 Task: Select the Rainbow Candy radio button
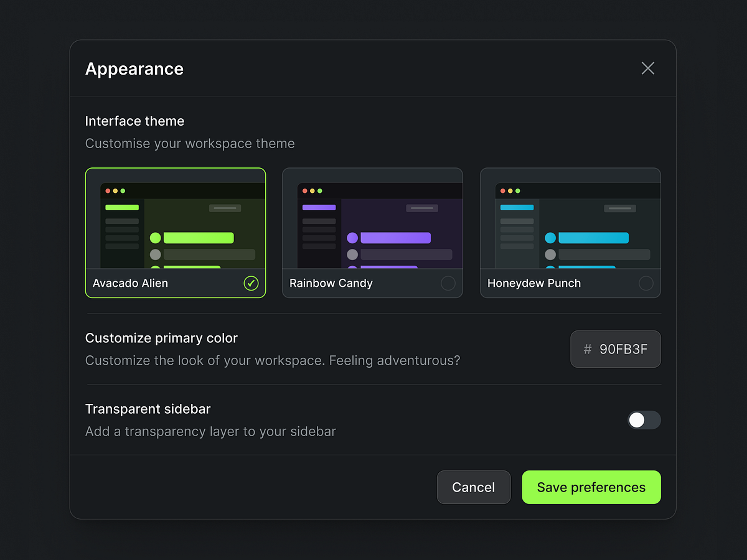(x=448, y=283)
